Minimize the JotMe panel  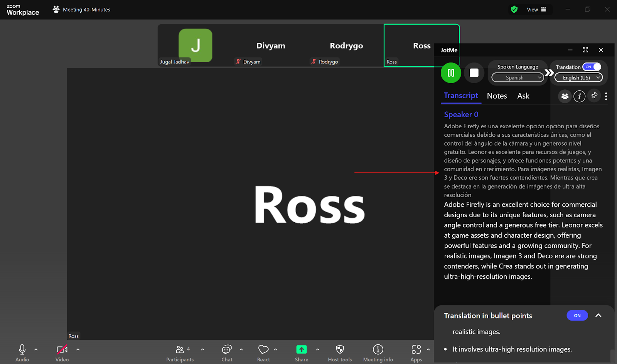click(570, 50)
